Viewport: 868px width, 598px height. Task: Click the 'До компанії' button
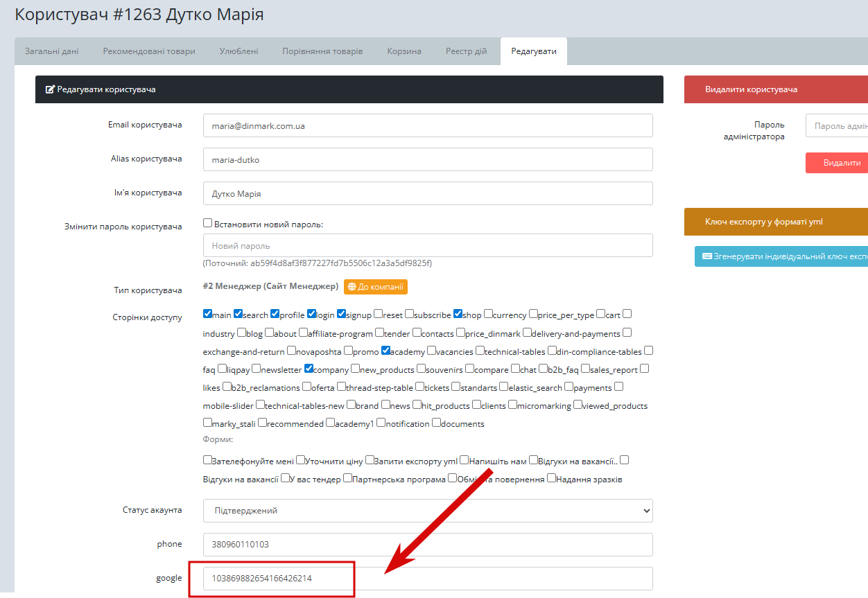(x=376, y=287)
